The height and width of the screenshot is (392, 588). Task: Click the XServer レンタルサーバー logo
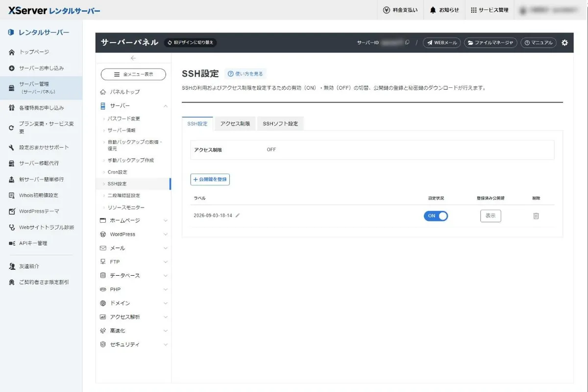(x=54, y=10)
